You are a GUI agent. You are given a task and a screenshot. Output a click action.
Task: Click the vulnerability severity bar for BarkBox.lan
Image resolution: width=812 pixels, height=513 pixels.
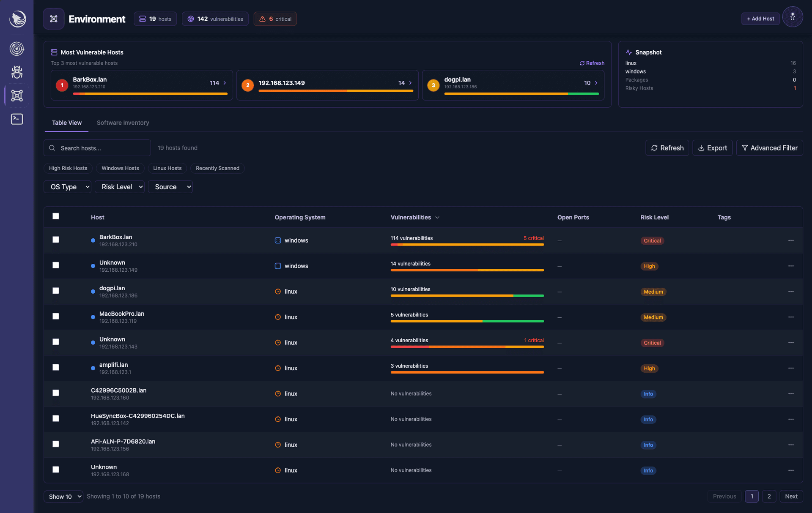click(x=467, y=245)
